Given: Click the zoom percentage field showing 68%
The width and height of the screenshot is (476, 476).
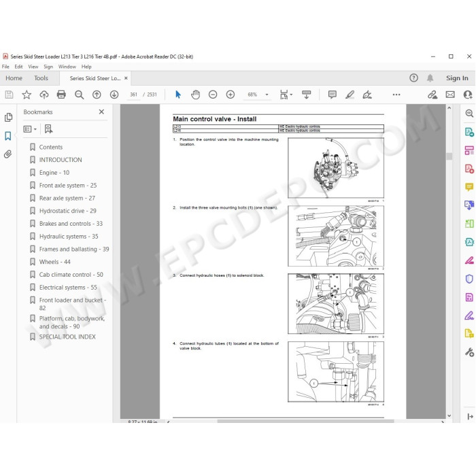Looking at the screenshot, I should (x=252, y=95).
